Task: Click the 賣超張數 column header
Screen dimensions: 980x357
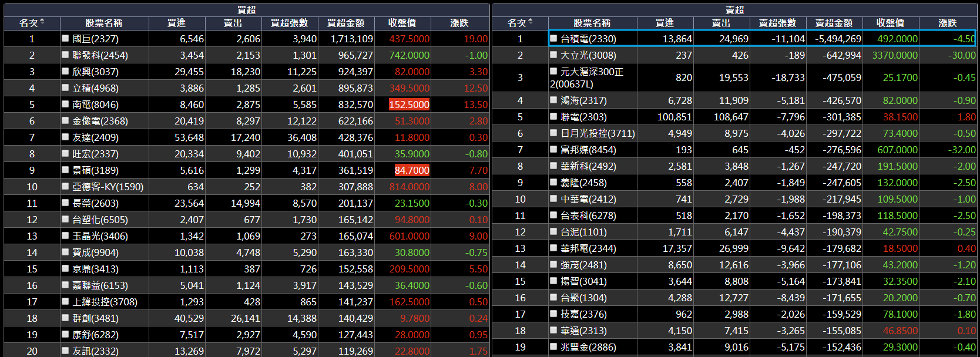Action: point(777,23)
